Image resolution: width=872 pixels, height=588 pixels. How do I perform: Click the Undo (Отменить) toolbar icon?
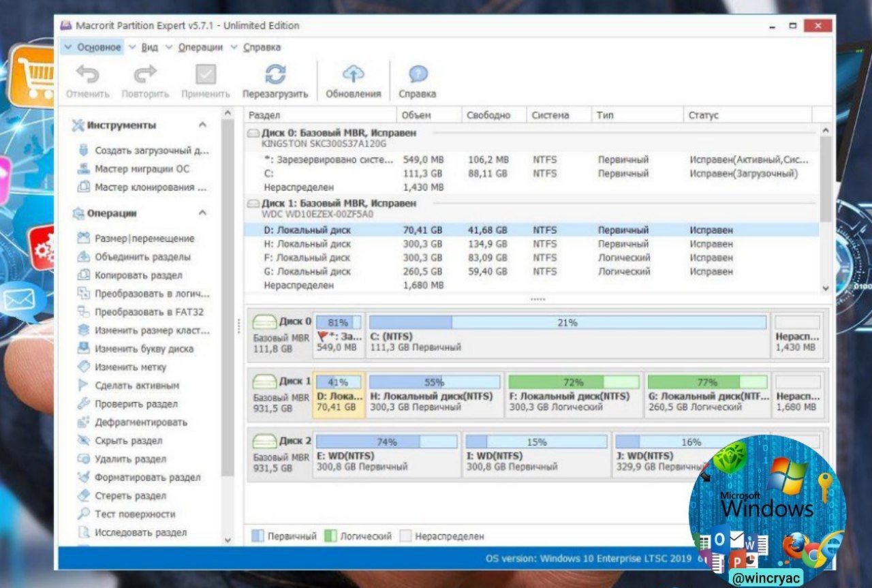click(x=87, y=74)
